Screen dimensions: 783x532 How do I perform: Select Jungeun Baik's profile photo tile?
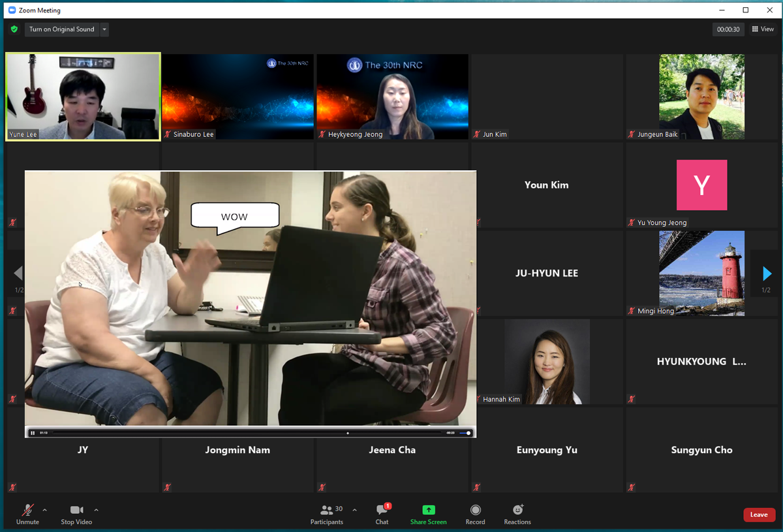coord(701,96)
